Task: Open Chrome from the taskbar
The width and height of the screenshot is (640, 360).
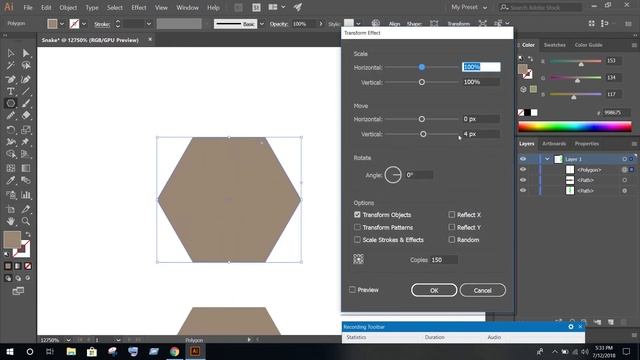Action: click(x=175, y=351)
